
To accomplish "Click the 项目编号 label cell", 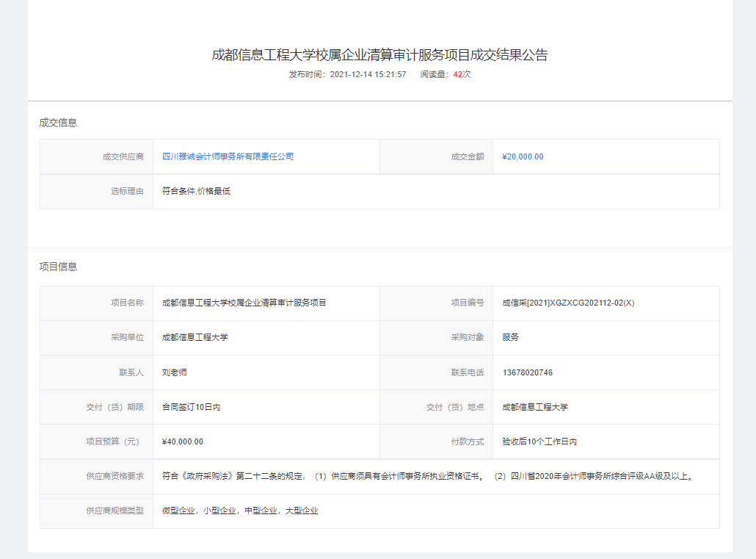I will (x=436, y=303).
